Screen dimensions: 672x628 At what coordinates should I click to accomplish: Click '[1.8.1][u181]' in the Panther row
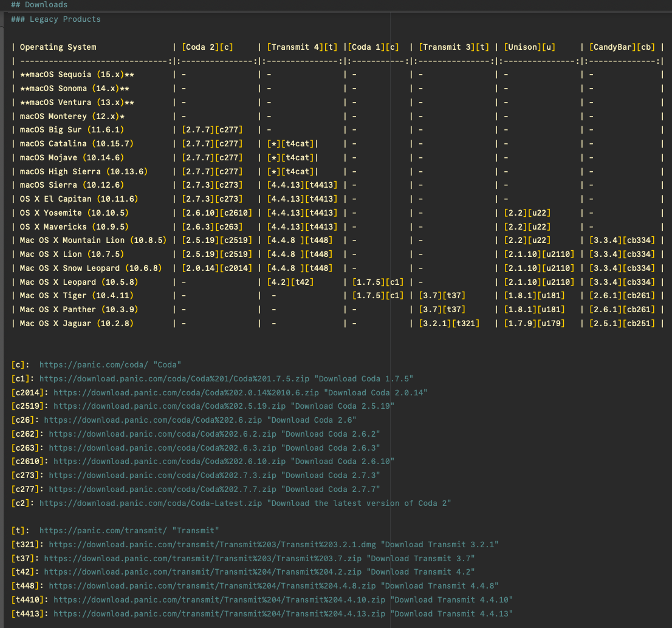pos(535,309)
